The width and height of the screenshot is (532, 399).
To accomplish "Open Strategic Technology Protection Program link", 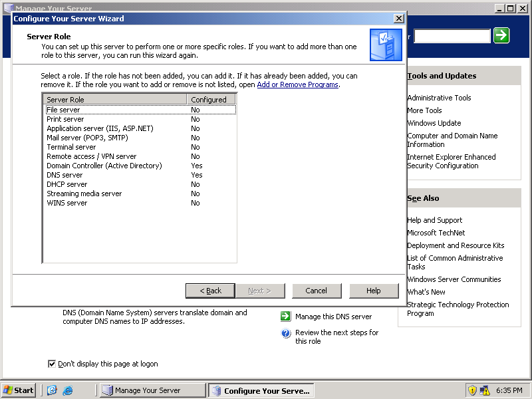I will (x=458, y=309).
